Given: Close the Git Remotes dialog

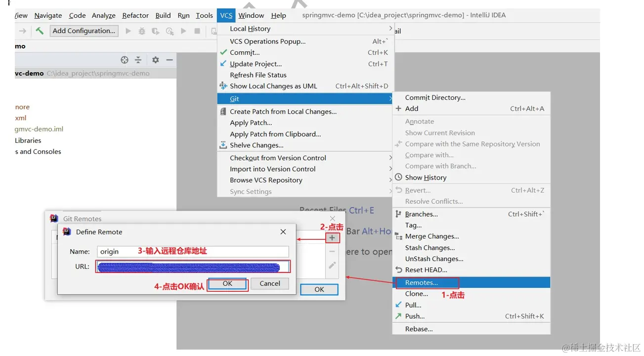Looking at the screenshot, I should [333, 219].
